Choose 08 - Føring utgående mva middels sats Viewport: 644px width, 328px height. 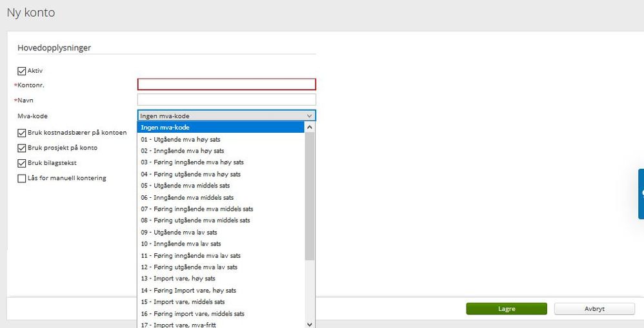(221, 220)
